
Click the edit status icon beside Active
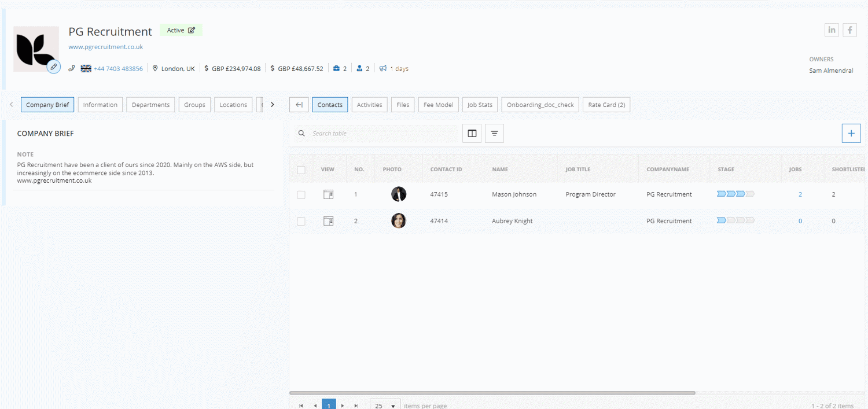point(192,30)
